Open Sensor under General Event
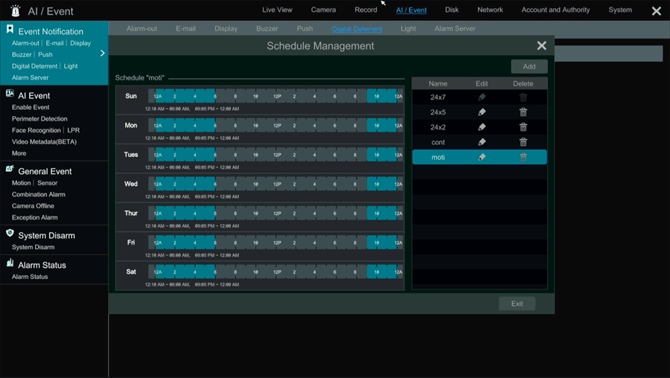 [x=47, y=183]
